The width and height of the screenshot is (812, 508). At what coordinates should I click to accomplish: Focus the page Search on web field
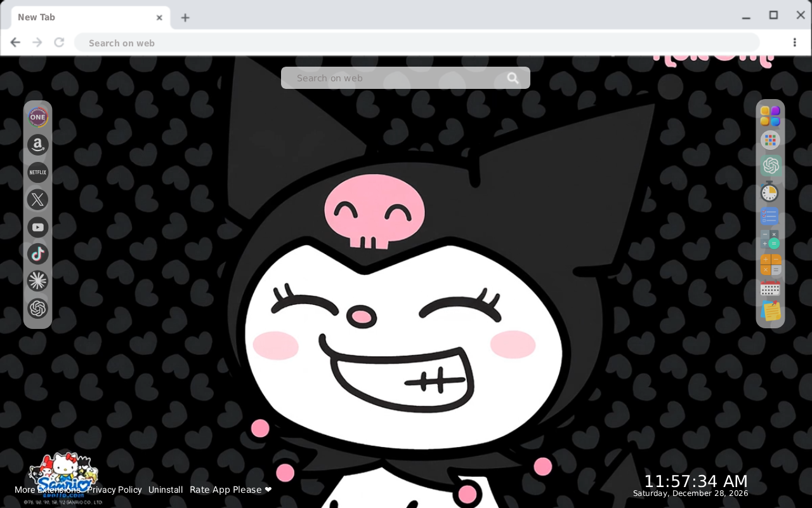pyautogui.click(x=405, y=78)
